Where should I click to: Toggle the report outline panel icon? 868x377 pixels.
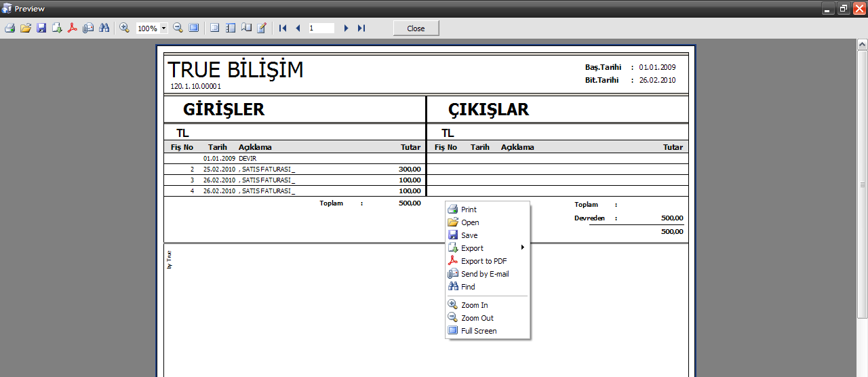[214, 28]
